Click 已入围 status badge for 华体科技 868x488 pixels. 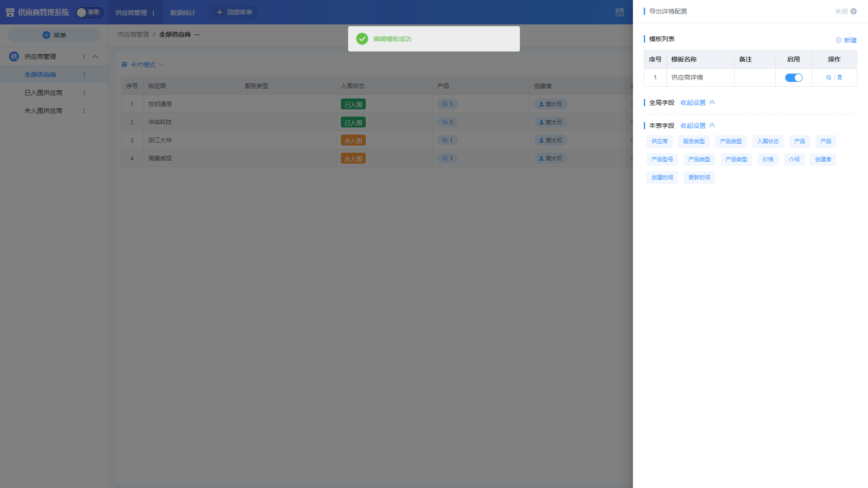tap(353, 122)
